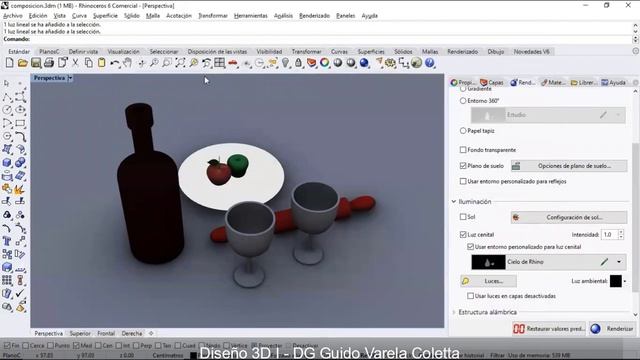
Task: Click the Renderizar button
Action: coord(613,329)
